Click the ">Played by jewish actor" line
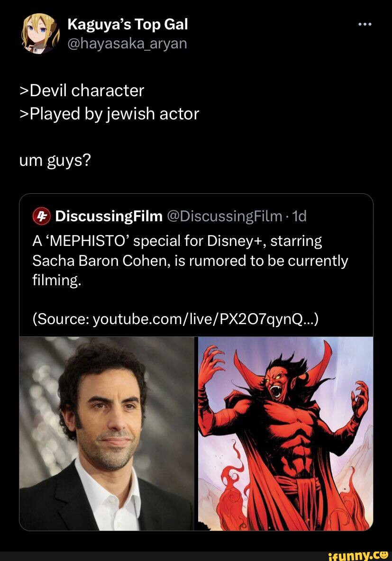The height and width of the screenshot is (561, 392). point(109,114)
